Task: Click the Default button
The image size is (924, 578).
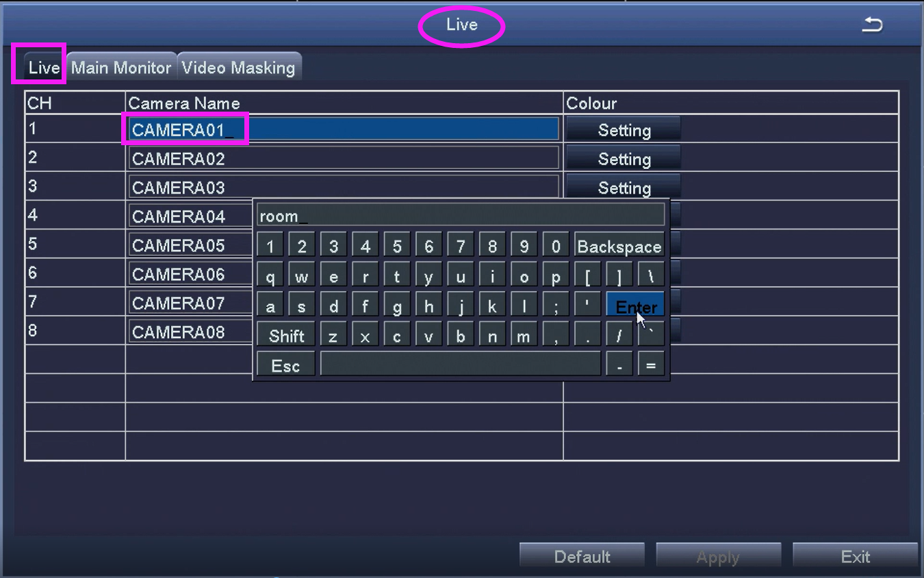Action: click(582, 556)
